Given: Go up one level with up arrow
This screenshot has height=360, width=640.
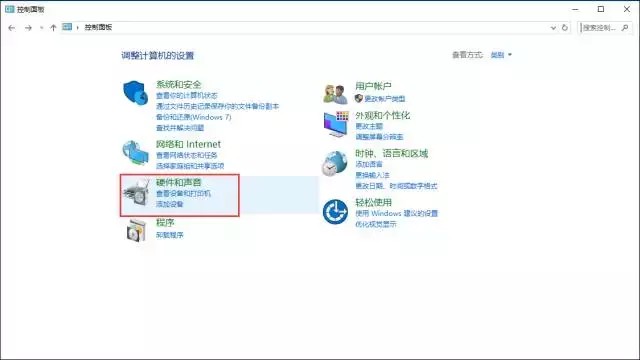Looking at the screenshot, I should [53, 28].
